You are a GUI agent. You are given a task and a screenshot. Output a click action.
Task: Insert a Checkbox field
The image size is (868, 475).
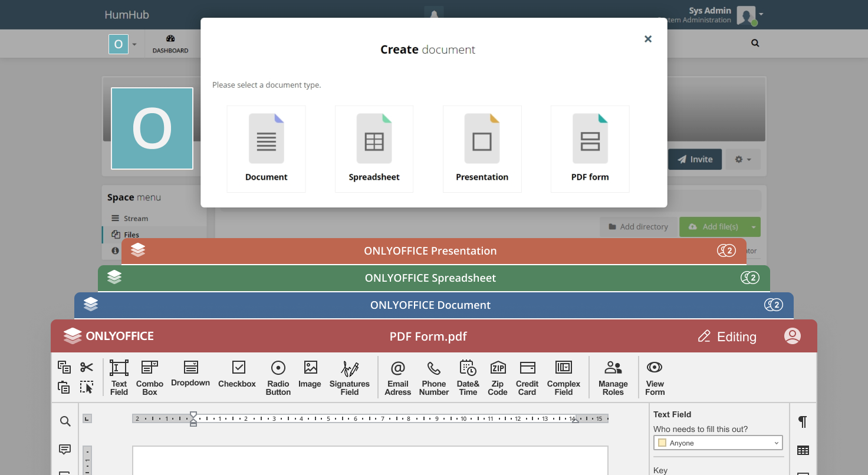click(x=237, y=374)
